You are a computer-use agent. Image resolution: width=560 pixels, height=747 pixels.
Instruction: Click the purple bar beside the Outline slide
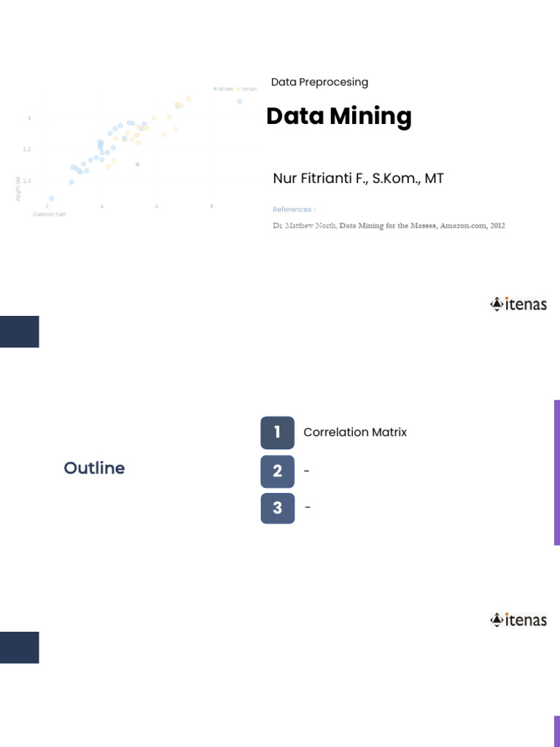(556, 472)
